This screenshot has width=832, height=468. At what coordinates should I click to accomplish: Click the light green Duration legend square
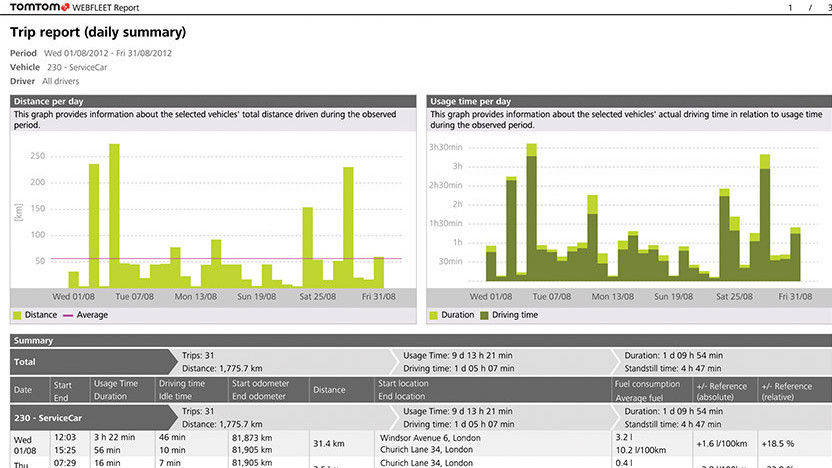tap(433, 315)
